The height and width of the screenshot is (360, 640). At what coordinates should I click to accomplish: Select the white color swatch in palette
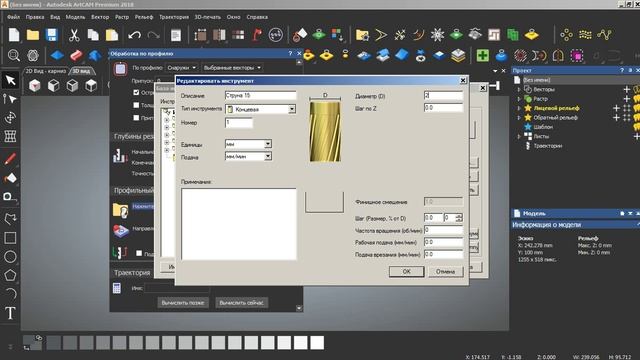pyautogui.click(x=317, y=343)
